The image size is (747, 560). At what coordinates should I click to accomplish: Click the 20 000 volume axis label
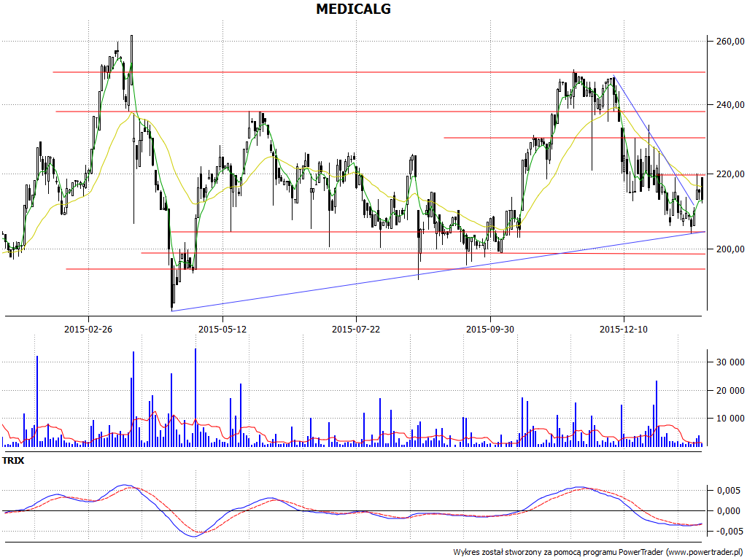click(730, 391)
